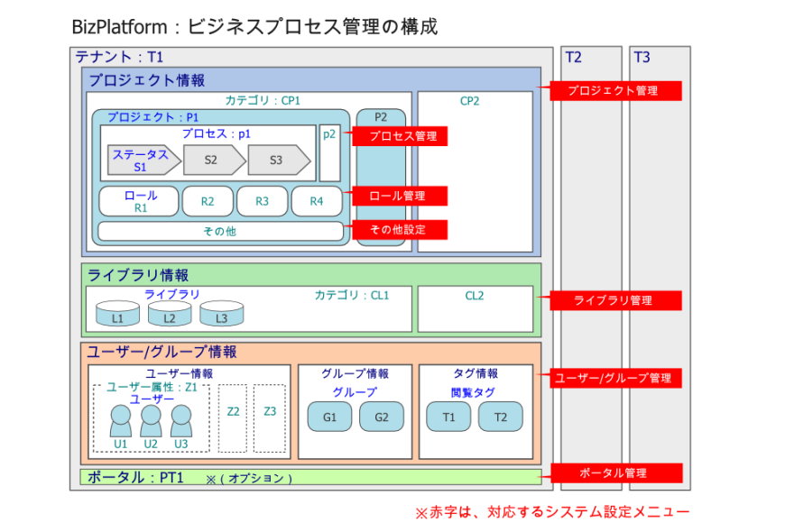Viewport: 794px width, 532px height.
Task: Select the S2 status arrow
Action: tap(214, 161)
